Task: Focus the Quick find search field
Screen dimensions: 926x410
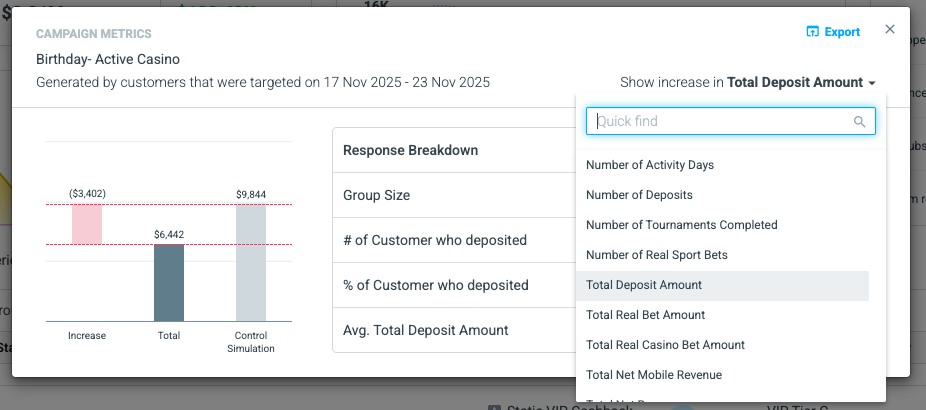Action: coord(731,121)
